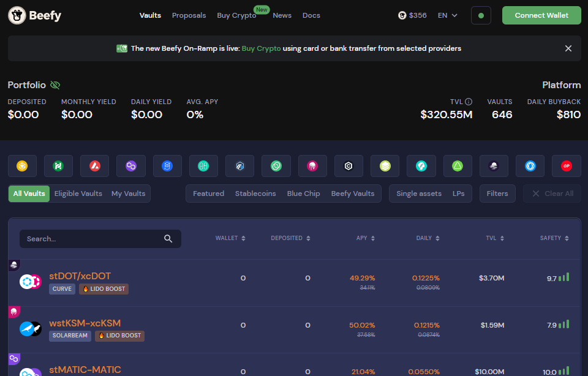Screen dimensions: 588x376
Task: Open the Proposals page from the navbar
Action: 189,15
